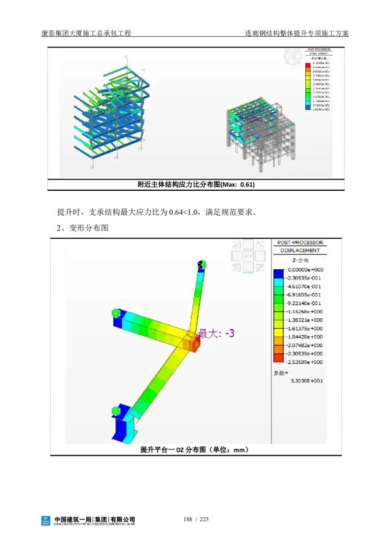Screen dimensions: 392x555
Task: Click the top-middle square above TOP in the view cube
Action: point(248,244)
